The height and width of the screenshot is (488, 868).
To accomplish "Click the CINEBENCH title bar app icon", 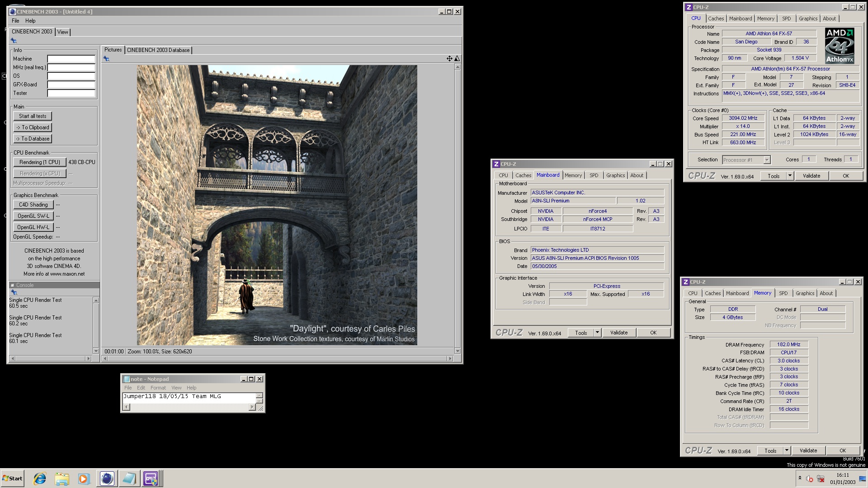I will click(13, 12).
